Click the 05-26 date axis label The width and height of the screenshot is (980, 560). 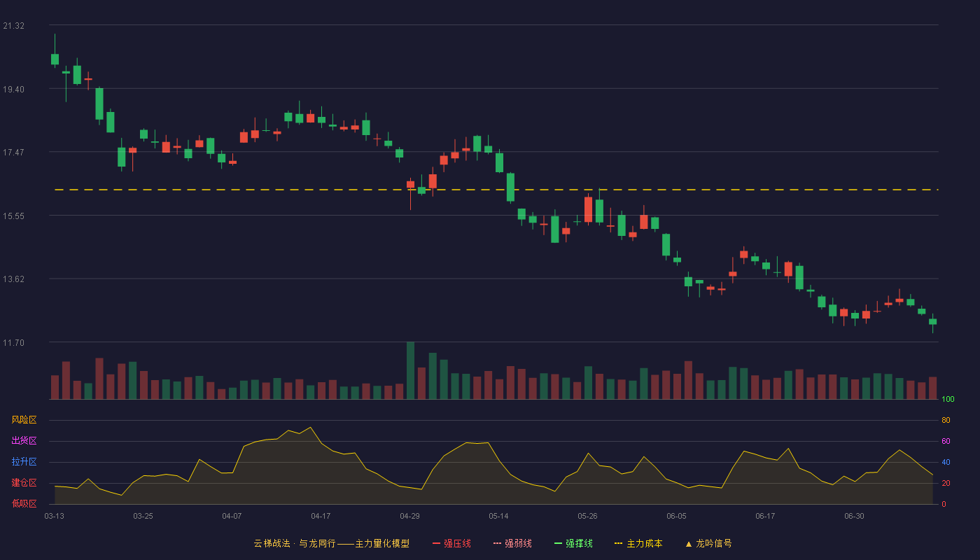point(587,516)
